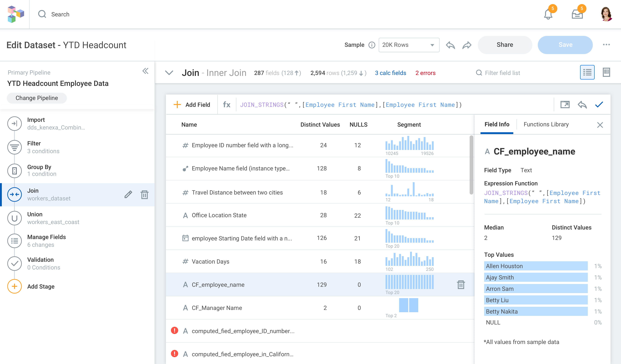621x364 pixels.
Task: Click the undo arrow beside Sample dropdown
Action: pos(450,45)
